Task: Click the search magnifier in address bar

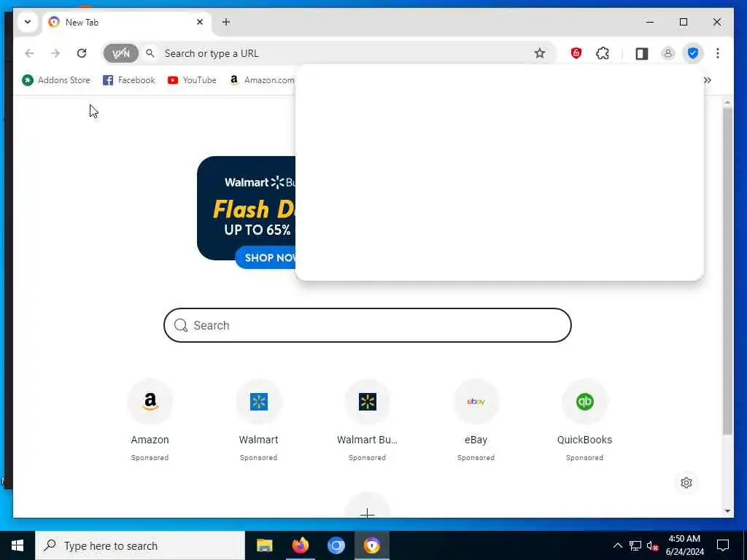Action: click(150, 53)
